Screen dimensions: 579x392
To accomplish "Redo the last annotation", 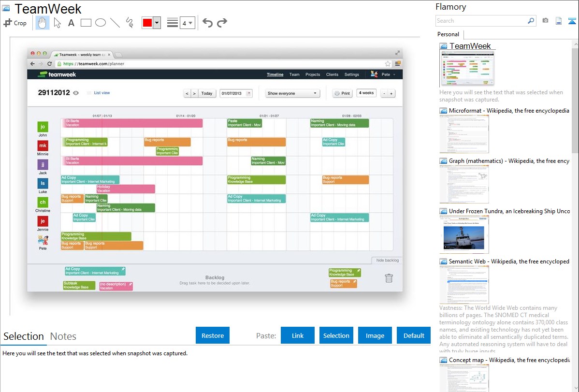I will tap(222, 23).
